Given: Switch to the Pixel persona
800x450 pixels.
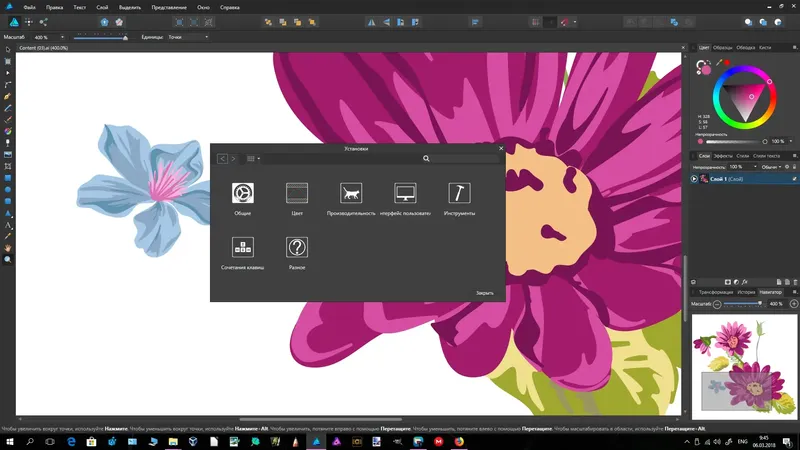Looking at the screenshot, I should [29, 22].
